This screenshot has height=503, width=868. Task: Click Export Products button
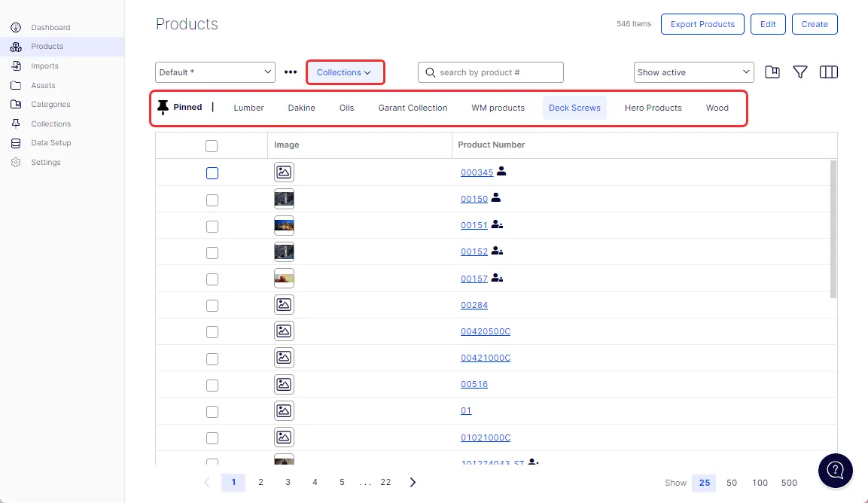click(x=702, y=24)
